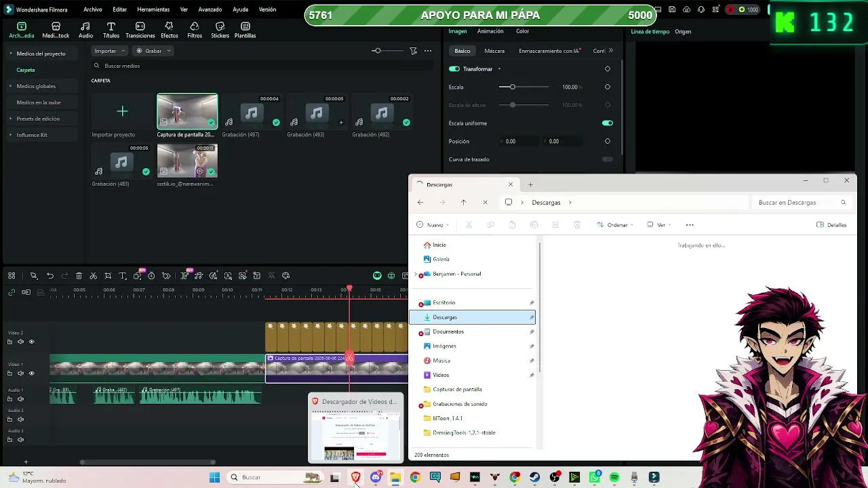Click the Buscar medios search field
The width and height of the screenshot is (868, 488).
pos(262,66)
